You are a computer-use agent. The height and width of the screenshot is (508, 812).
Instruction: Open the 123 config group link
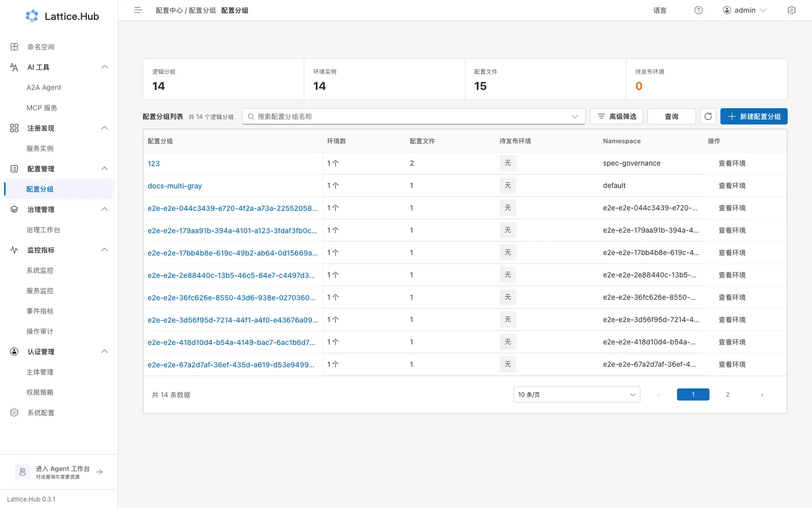[154, 164]
